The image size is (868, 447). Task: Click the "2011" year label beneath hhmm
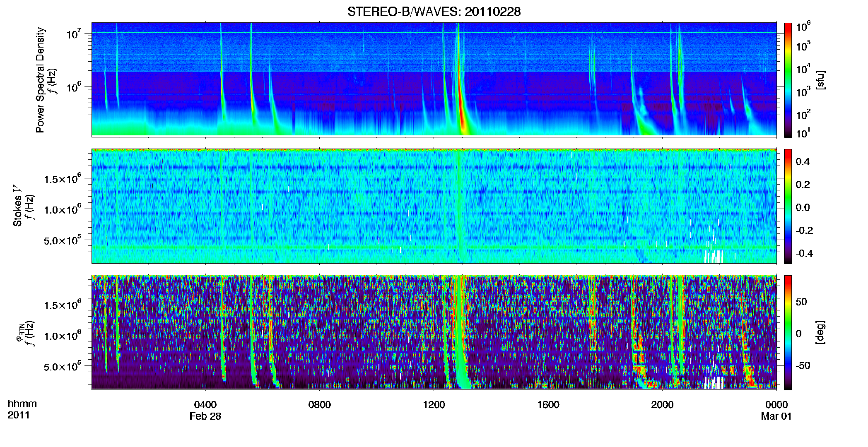(x=19, y=415)
